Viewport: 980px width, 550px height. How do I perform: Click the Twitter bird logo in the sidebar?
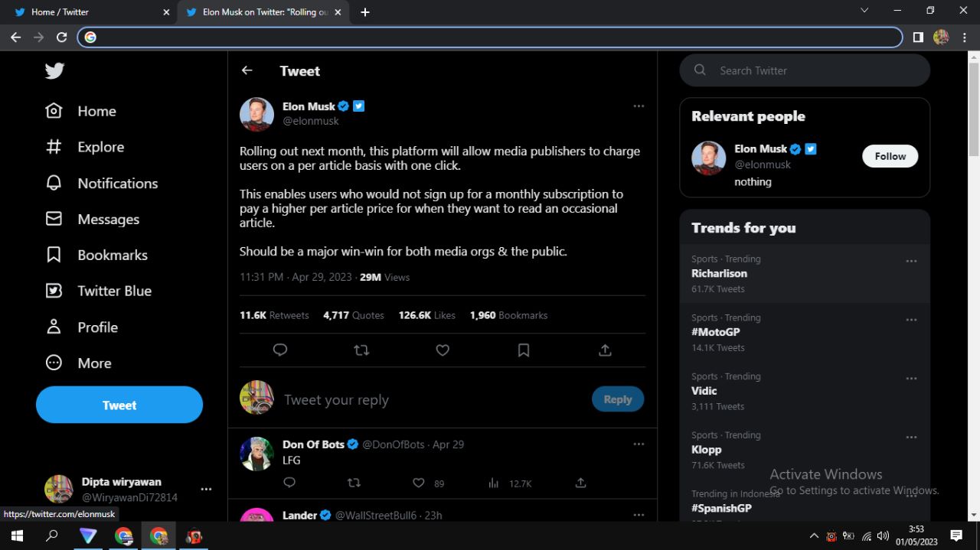(x=54, y=71)
